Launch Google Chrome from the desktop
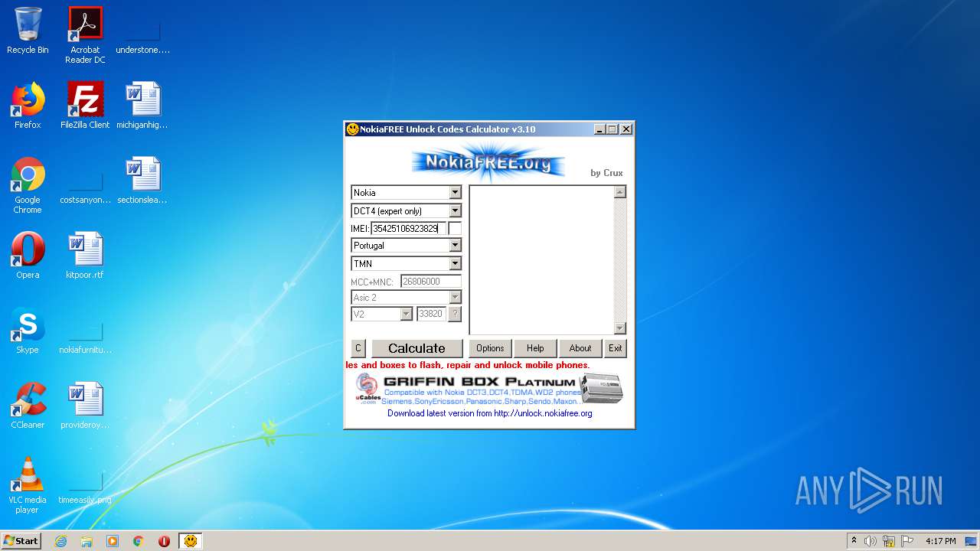This screenshot has width=980, height=551. (28, 185)
